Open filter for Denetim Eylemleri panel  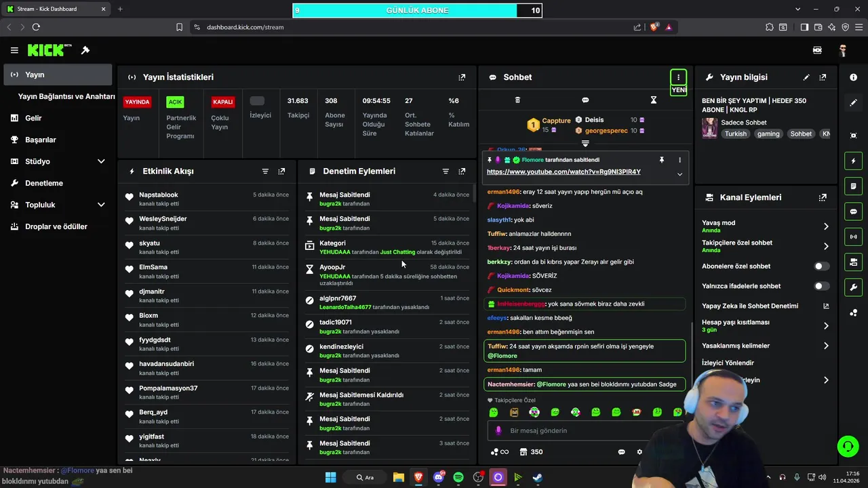(x=446, y=171)
